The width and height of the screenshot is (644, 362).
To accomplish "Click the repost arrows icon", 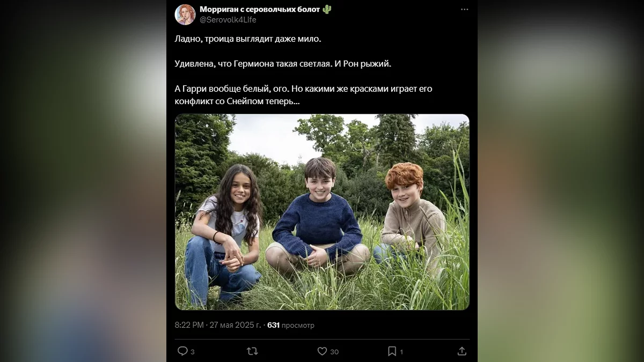I will [x=252, y=351].
